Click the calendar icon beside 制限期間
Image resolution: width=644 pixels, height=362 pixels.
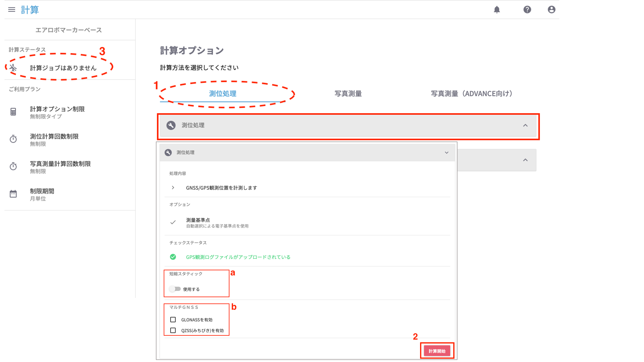[x=13, y=194]
